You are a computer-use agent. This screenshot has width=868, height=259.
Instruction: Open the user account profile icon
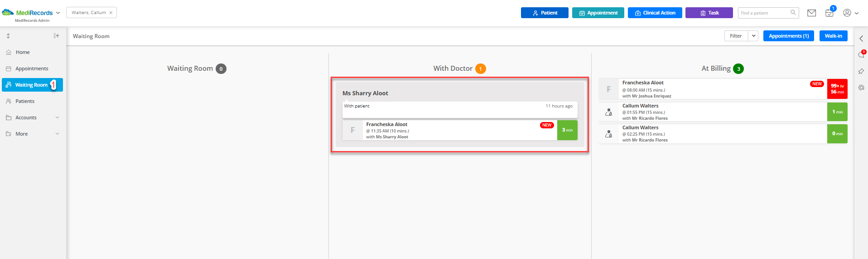tap(847, 13)
